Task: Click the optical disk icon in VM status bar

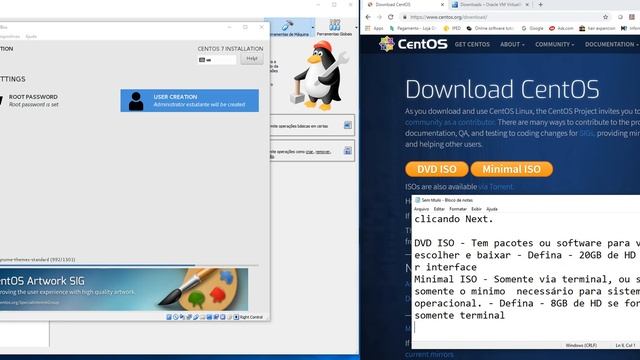Action: pos(176,317)
